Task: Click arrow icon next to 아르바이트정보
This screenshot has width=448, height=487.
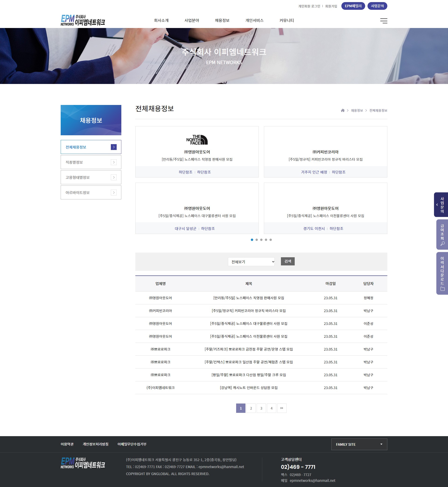Action: point(114,192)
